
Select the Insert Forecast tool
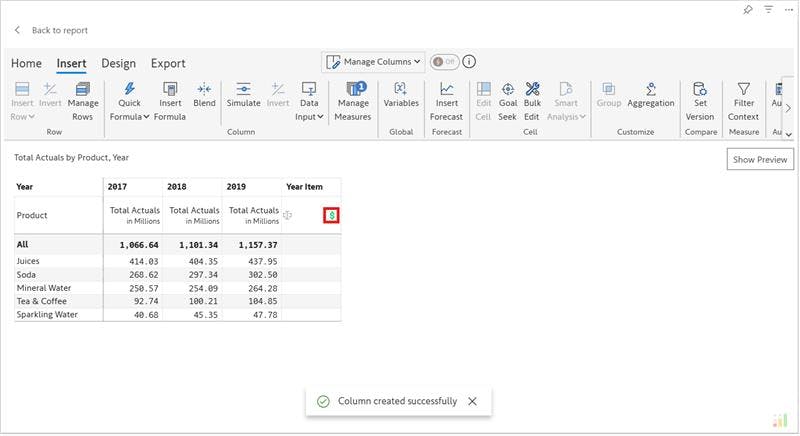[x=447, y=91]
